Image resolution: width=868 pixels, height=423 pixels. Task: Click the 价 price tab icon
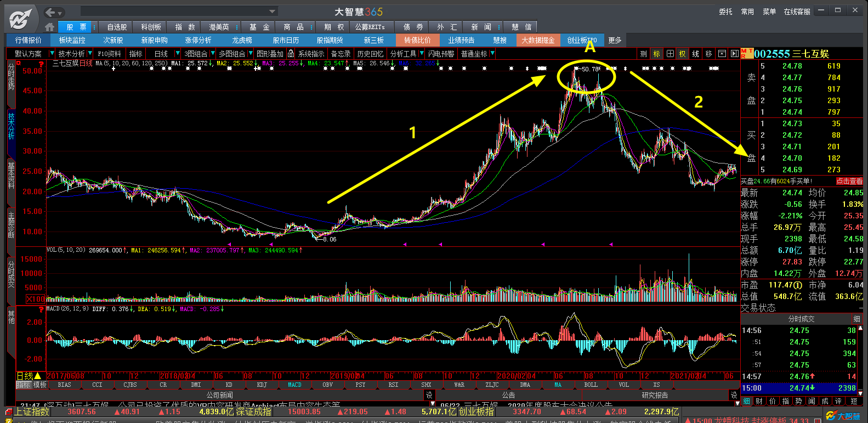tap(773, 402)
